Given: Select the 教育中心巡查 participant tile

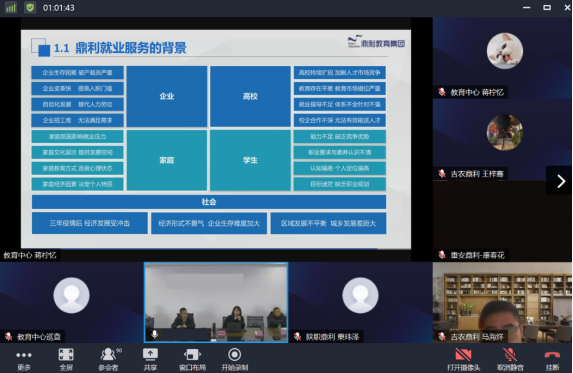Looking at the screenshot, I should click(x=72, y=302).
